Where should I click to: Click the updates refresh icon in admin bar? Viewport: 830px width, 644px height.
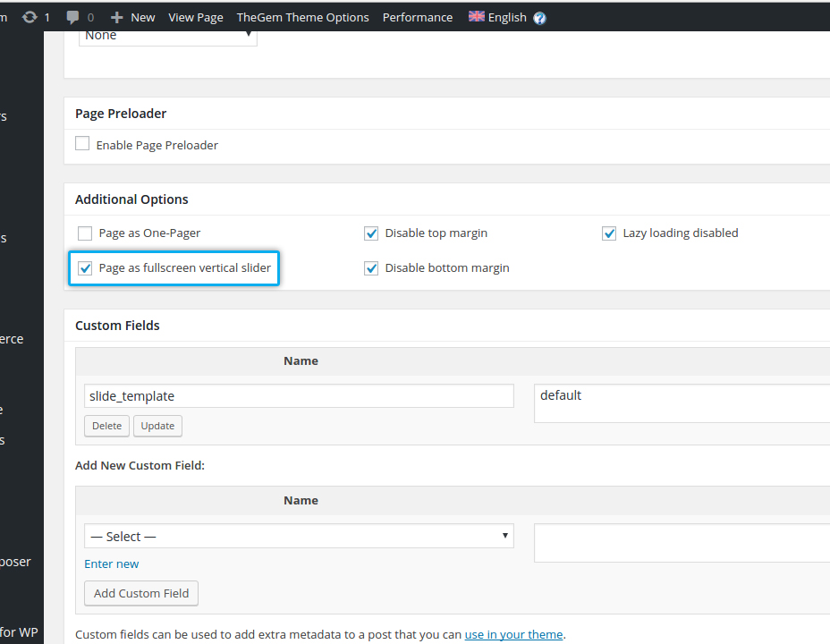tap(30, 17)
